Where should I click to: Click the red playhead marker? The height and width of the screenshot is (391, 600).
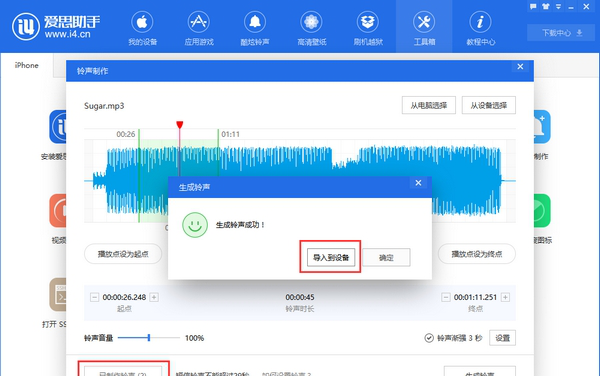(x=179, y=125)
